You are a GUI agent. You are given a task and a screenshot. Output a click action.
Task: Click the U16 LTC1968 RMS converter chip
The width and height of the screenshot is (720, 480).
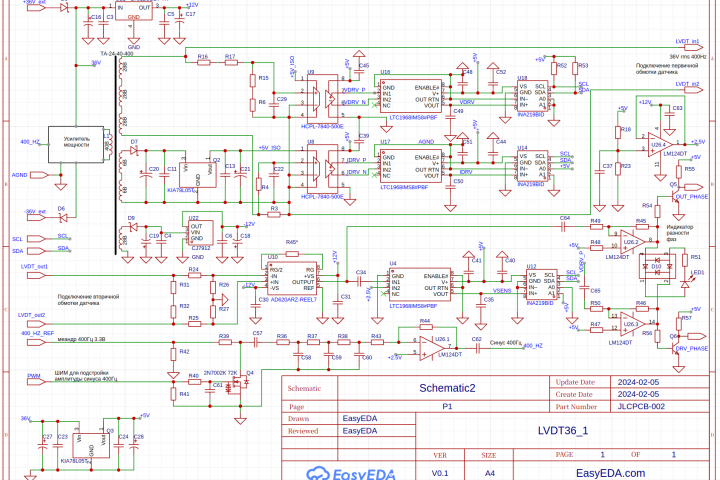click(411, 96)
